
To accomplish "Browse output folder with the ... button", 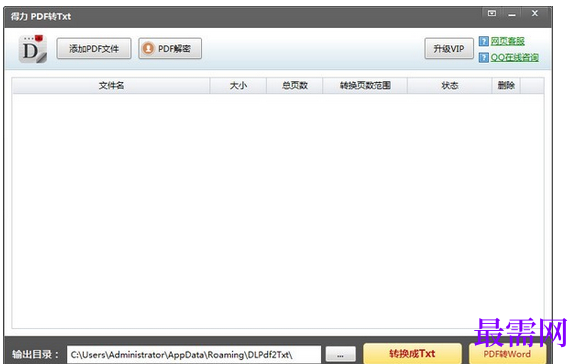I will tap(340, 354).
